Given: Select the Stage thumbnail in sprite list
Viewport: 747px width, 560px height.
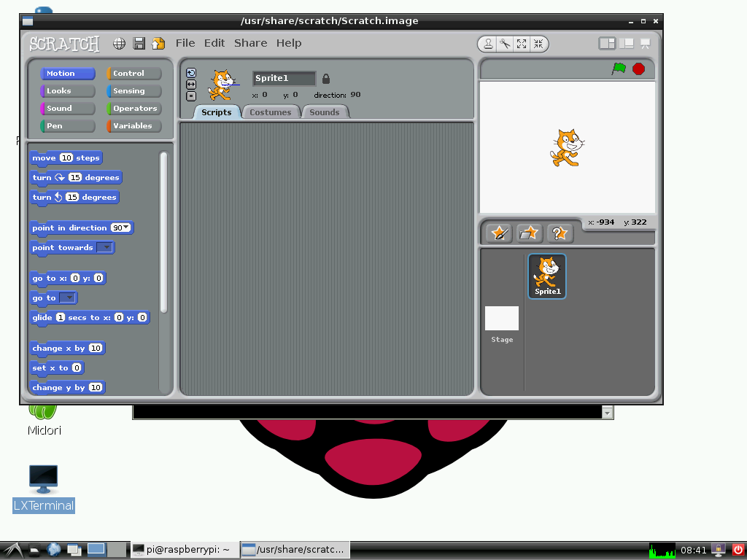Looking at the screenshot, I should pos(502,321).
